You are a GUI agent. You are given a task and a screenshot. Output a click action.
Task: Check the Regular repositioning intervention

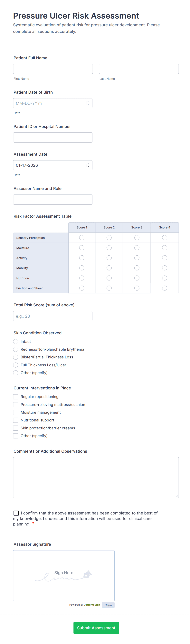tap(16, 397)
